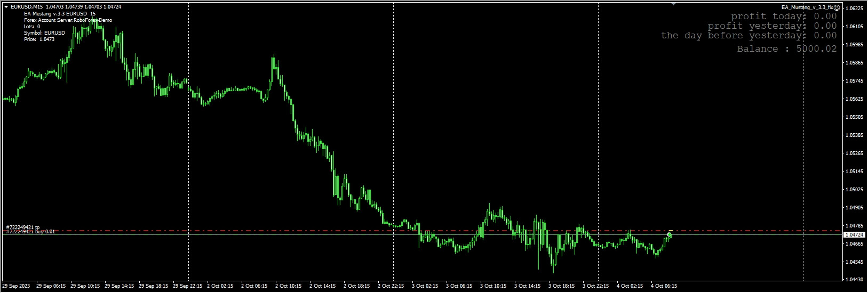868x293 pixels.
Task: Click the '29 Sep 2023' time axis label
Action: tap(16, 287)
